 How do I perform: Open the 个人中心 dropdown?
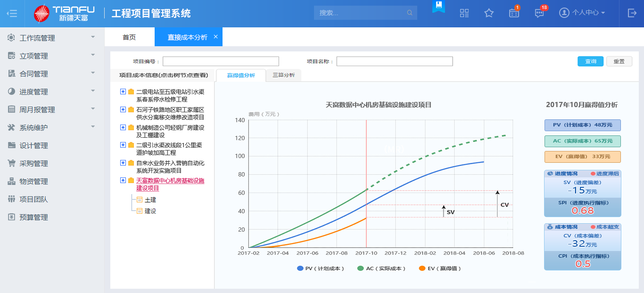[582, 13]
